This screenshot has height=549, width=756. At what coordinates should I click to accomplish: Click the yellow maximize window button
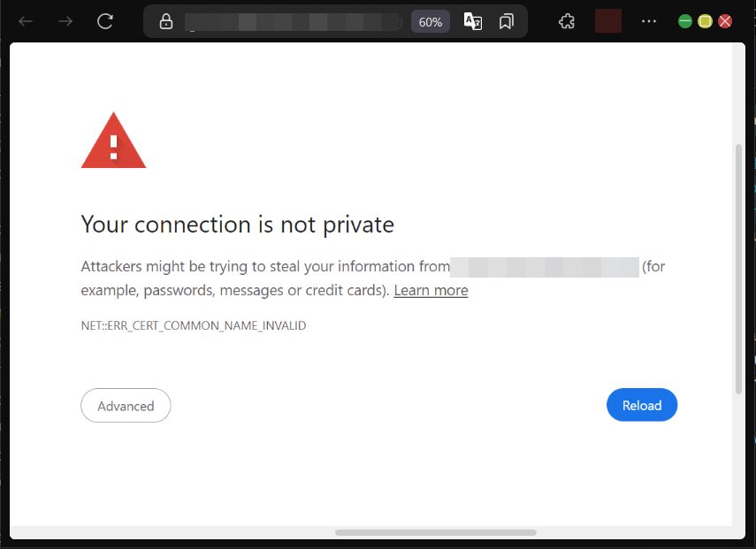coord(705,21)
